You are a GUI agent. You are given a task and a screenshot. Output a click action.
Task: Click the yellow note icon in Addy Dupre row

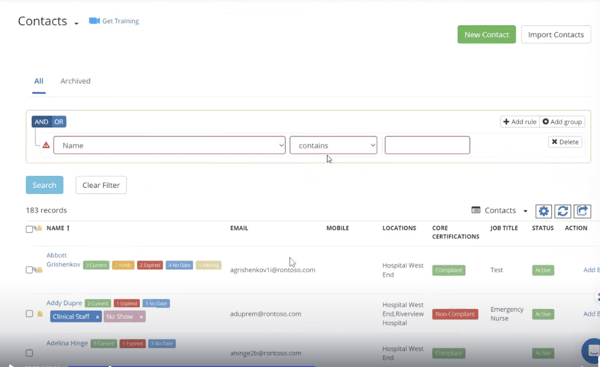[x=40, y=314]
